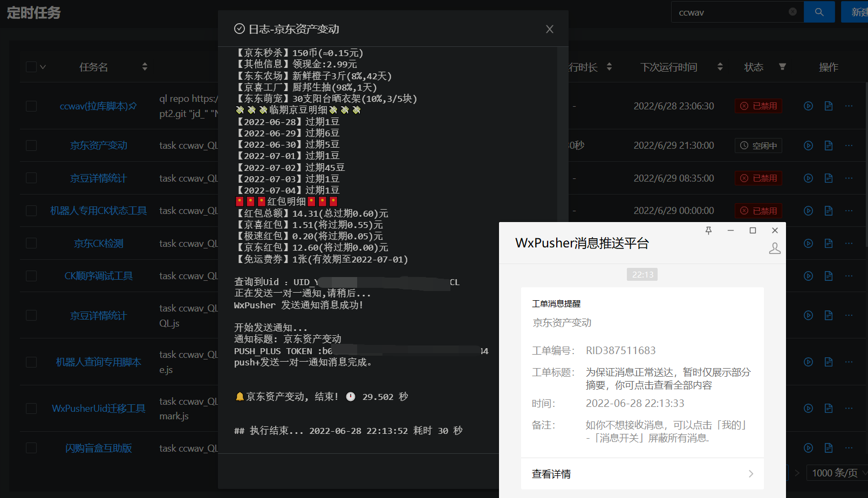The width and height of the screenshot is (868, 498).
Task: Sort by 下次运行时间 column arrows
Action: [x=720, y=67]
